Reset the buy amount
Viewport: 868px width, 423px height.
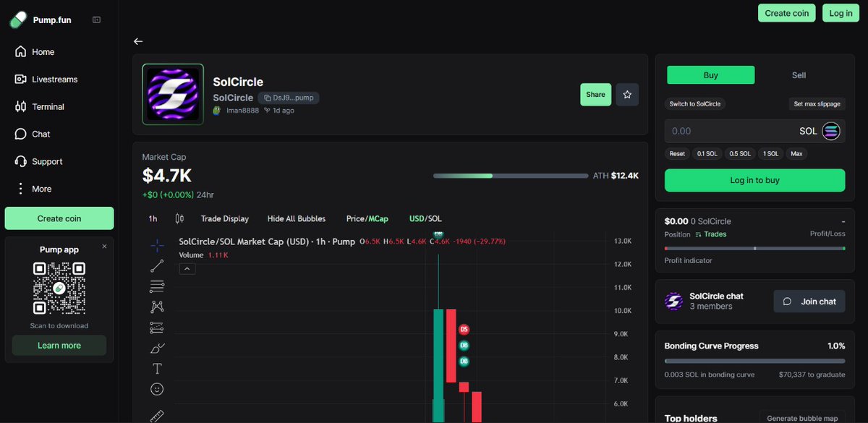point(677,154)
